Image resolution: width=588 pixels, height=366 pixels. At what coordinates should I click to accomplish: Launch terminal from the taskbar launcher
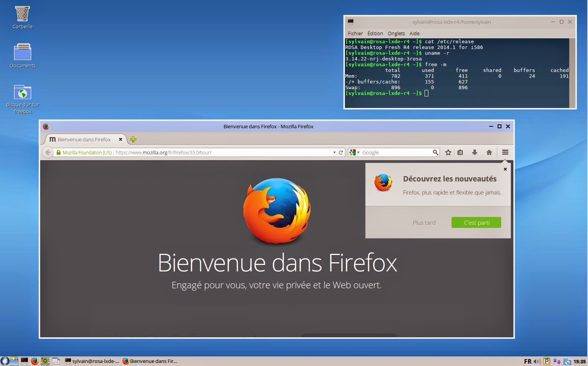click(24, 361)
